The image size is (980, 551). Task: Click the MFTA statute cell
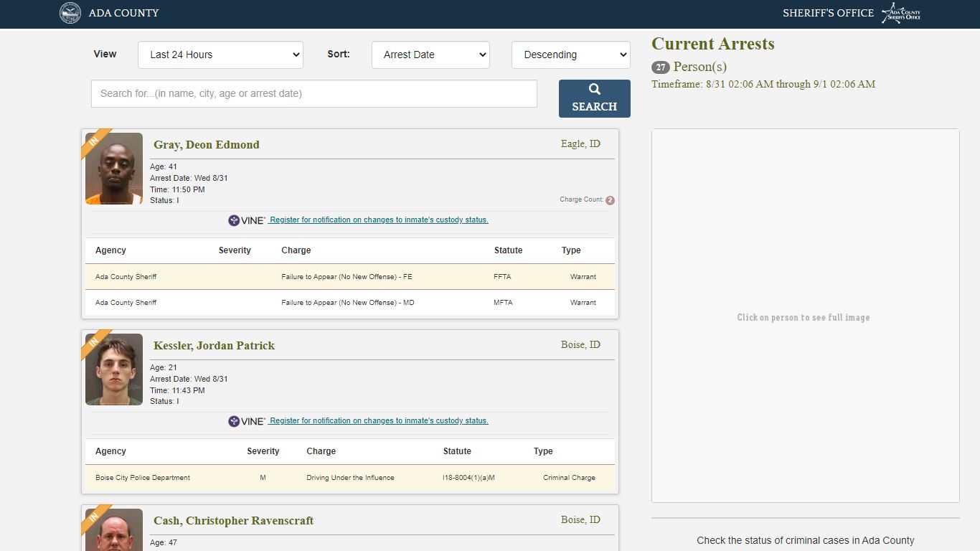[504, 303]
